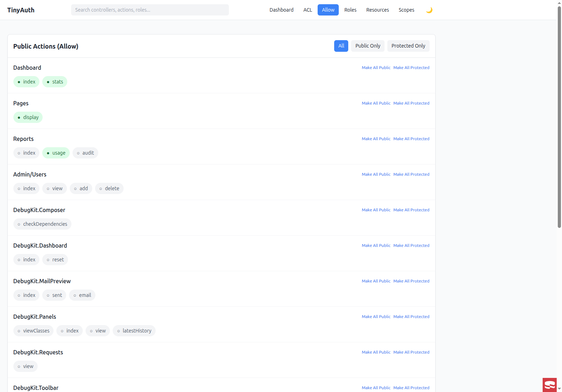This screenshot has height=392, width=562.
Task: Click the TinyAuth logo
Action: point(21,10)
